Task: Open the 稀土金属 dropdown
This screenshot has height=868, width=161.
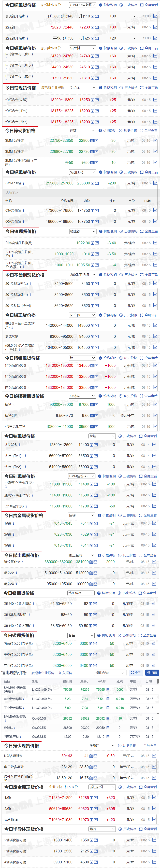Action: [x=82, y=555]
